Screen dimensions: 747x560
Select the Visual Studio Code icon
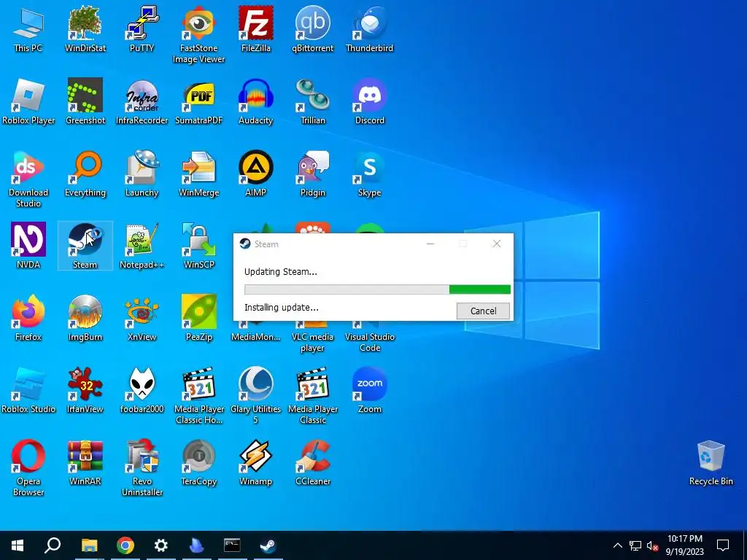coord(370,337)
